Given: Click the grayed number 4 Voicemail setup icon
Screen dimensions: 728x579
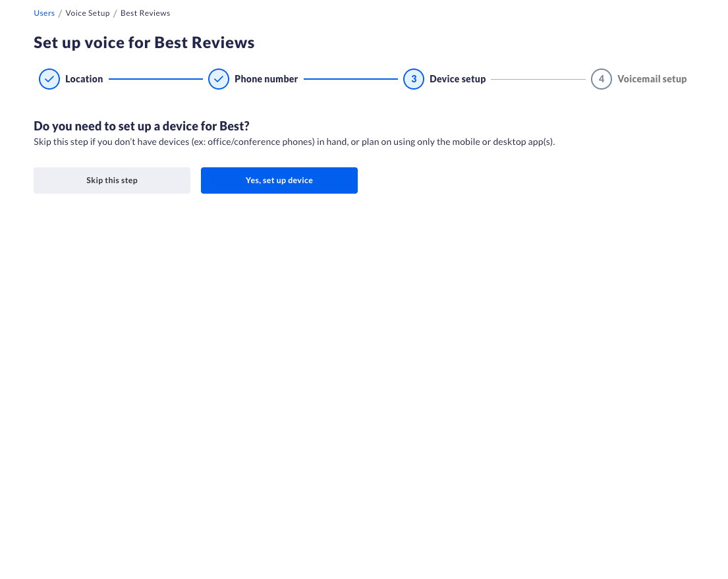Looking at the screenshot, I should tap(601, 78).
